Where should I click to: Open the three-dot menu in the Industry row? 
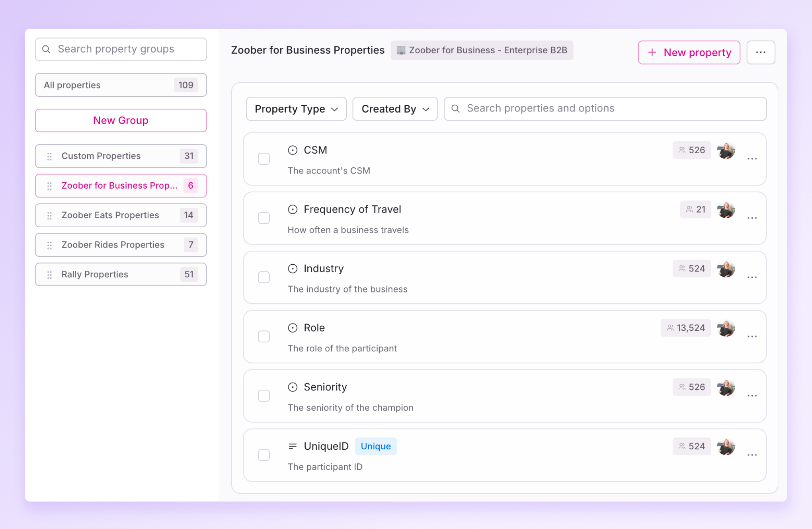pos(751,277)
